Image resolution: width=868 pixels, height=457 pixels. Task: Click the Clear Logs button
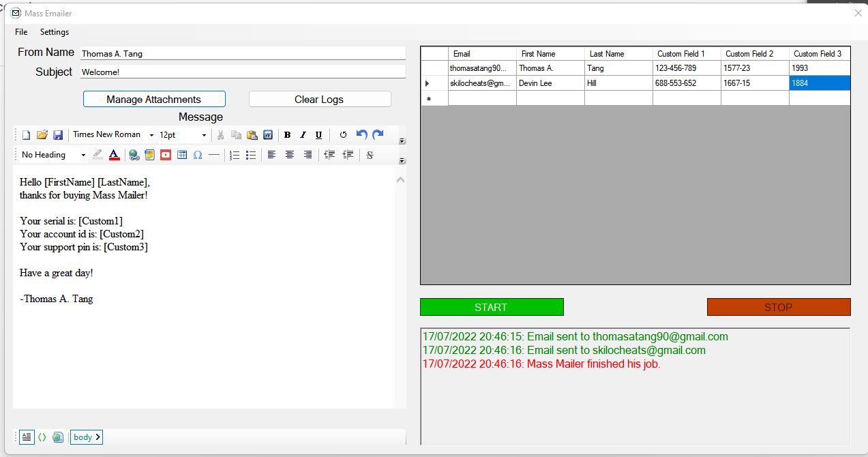tap(320, 99)
